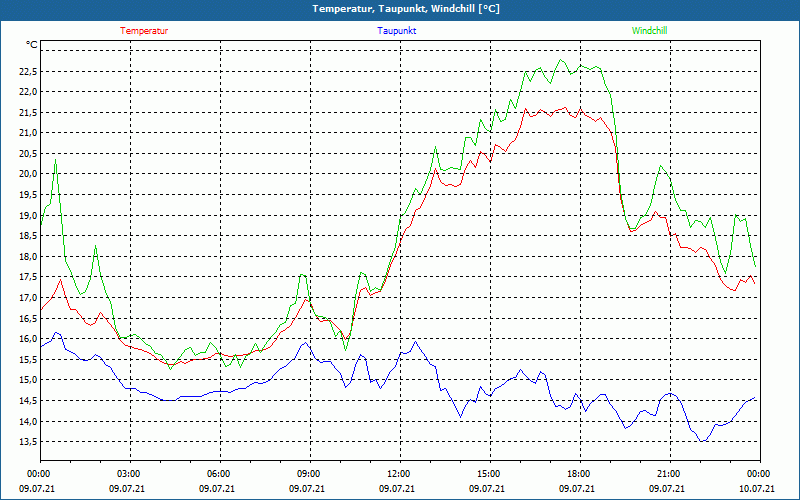Click the 22,5 value on temperature axis

tap(27, 71)
